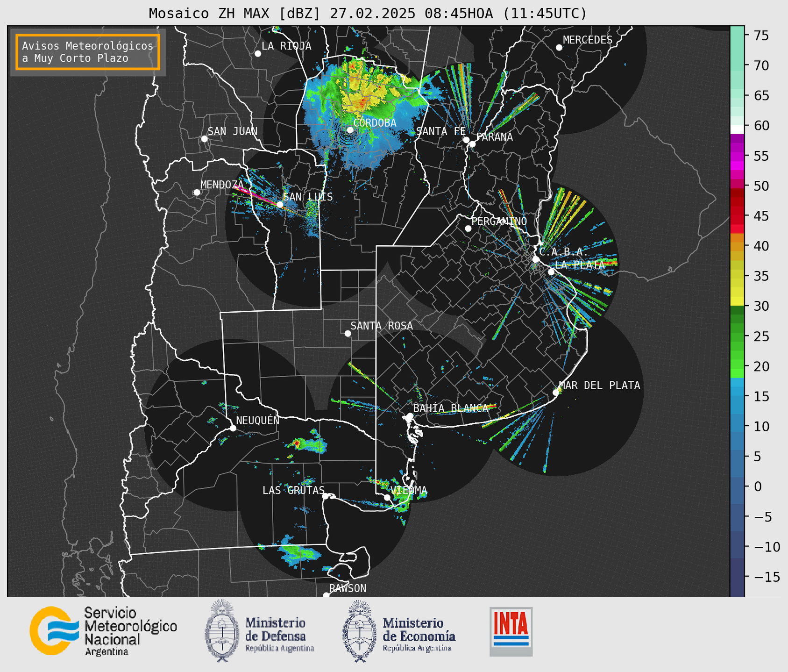This screenshot has height=672, width=788.
Task: Click the 45 dBZ label on color scale
Action: (760, 216)
